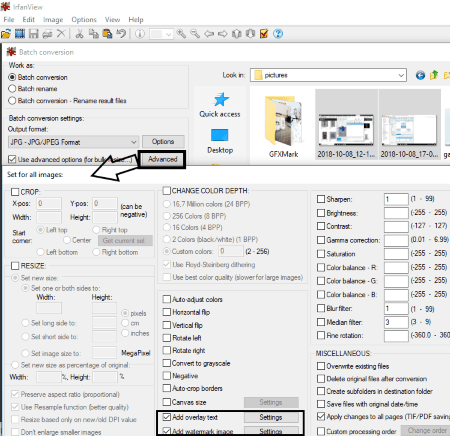
Task: Click the Zoom in magnifier icon
Action: (181, 34)
